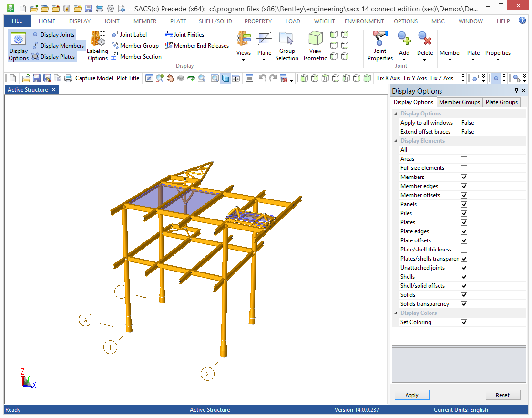
Task: Click Fix X Axis
Action: (388, 78)
